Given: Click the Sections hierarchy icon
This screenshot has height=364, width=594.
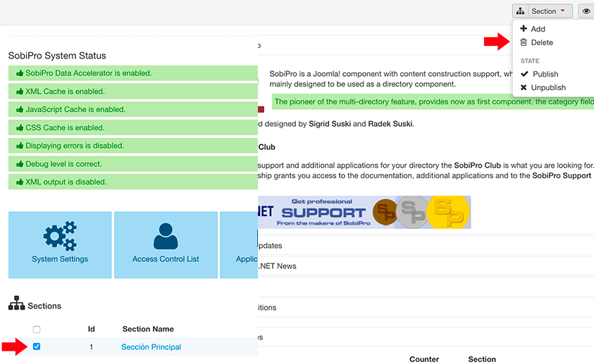Looking at the screenshot, I should tap(17, 303).
